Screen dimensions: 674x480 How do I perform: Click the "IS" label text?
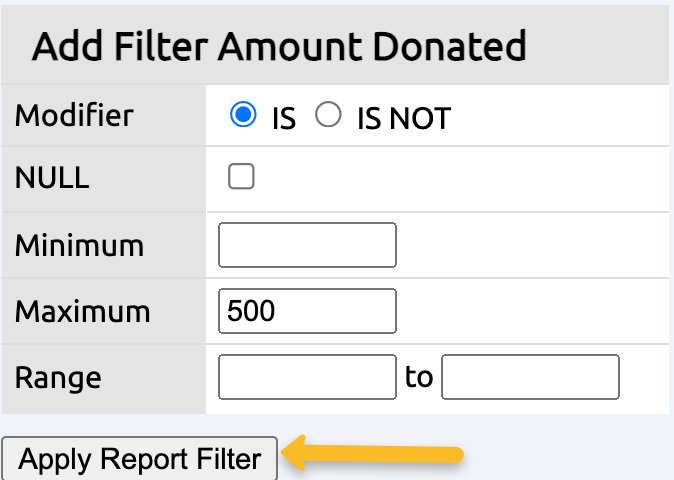[284, 119]
